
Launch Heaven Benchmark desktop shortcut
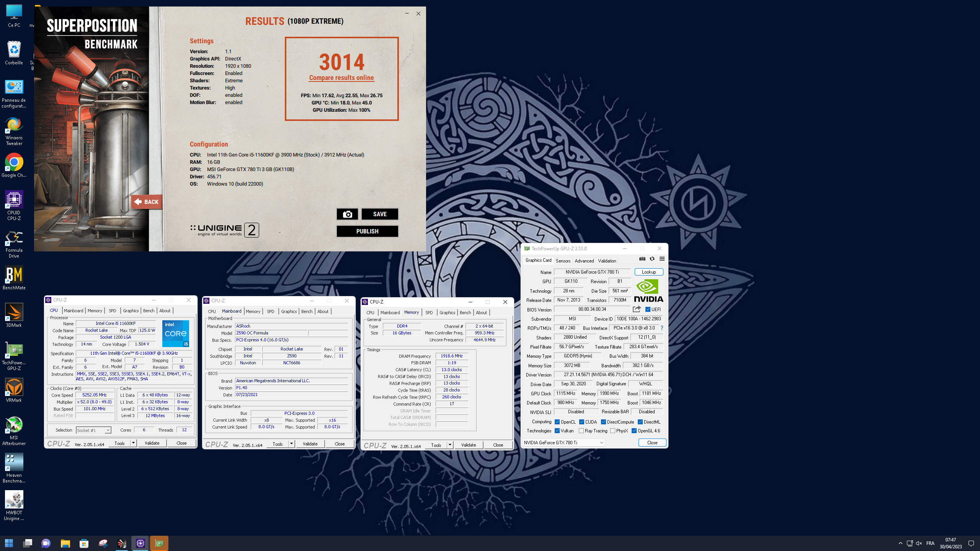(14, 468)
